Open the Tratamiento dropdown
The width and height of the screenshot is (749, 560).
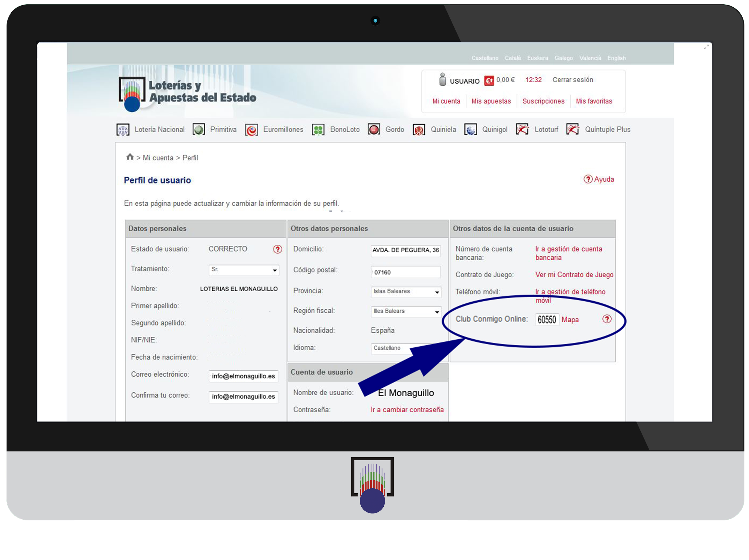click(244, 270)
